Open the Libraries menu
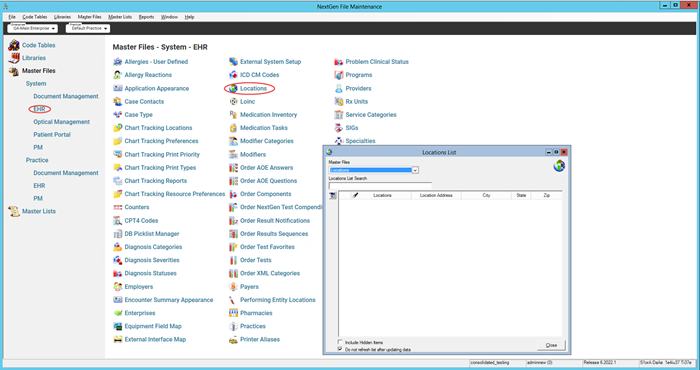Viewport: 700px width, 370px height. coord(62,17)
